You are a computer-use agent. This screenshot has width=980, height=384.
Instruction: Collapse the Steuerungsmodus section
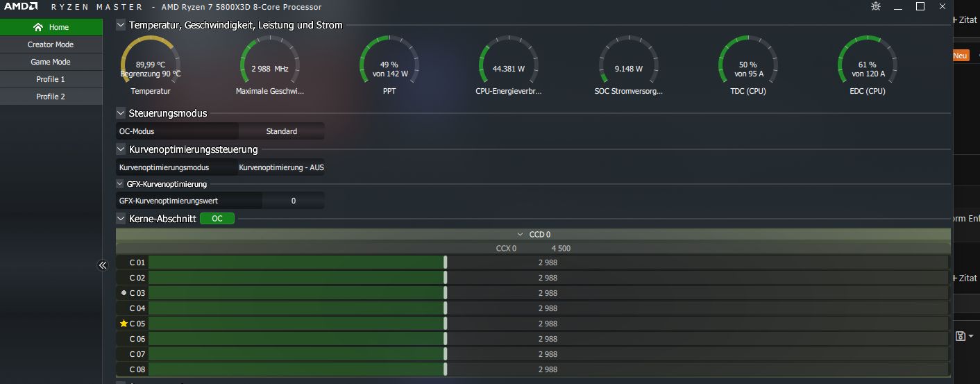(x=121, y=113)
